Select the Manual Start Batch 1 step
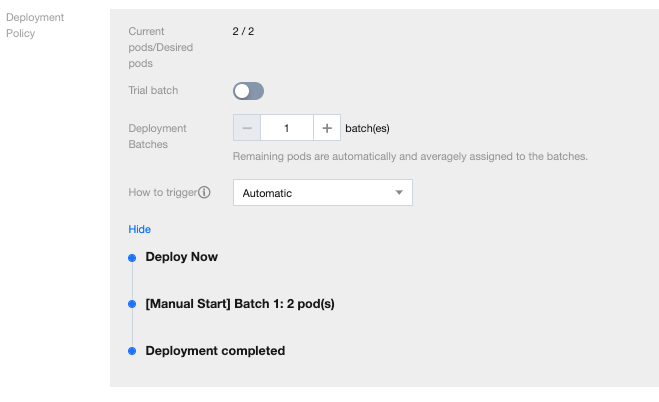The width and height of the screenshot is (659, 402). coord(240,304)
